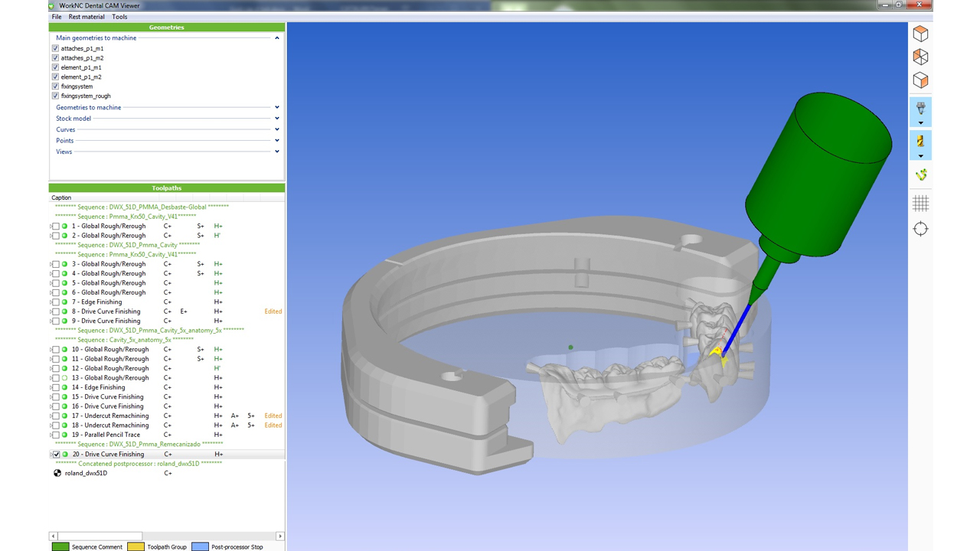Click the yellow Toolpath Group swatch
Image resolution: width=980 pixels, height=551 pixels.
tap(136, 546)
